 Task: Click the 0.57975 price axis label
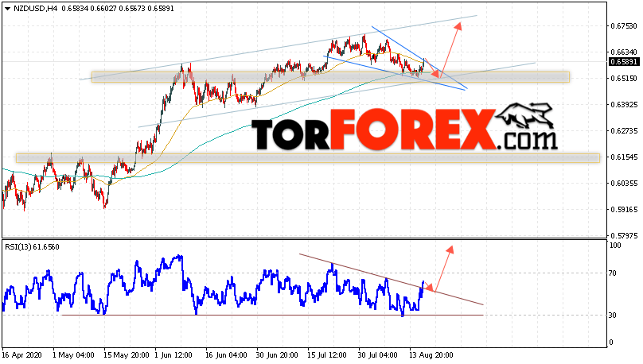pyautogui.click(x=624, y=235)
